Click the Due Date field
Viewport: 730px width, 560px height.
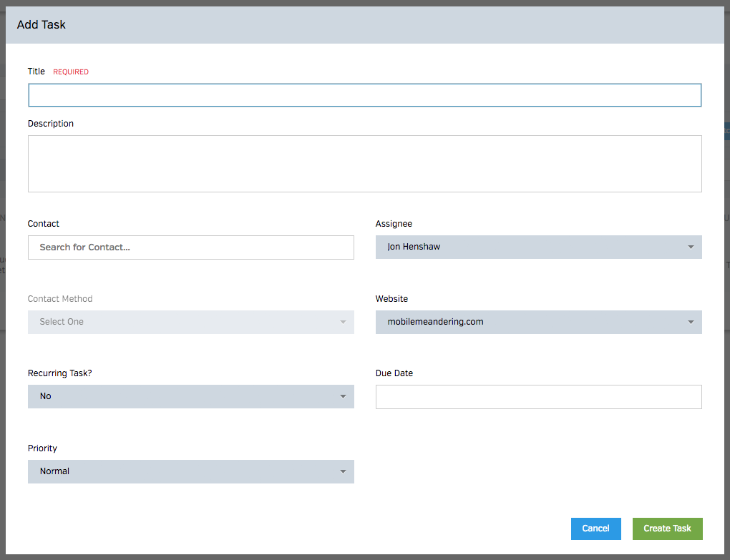(538, 397)
